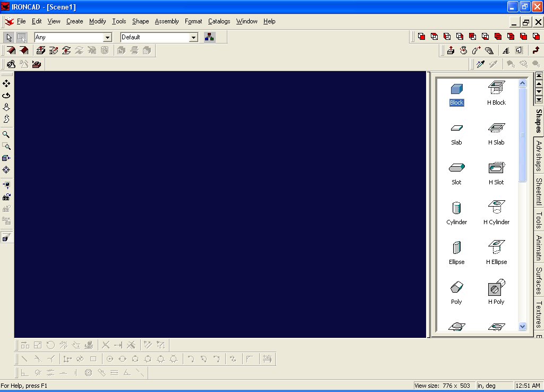Choose the Slab shape icon
This screenshot has width=544, height=392.
(456, 128)
